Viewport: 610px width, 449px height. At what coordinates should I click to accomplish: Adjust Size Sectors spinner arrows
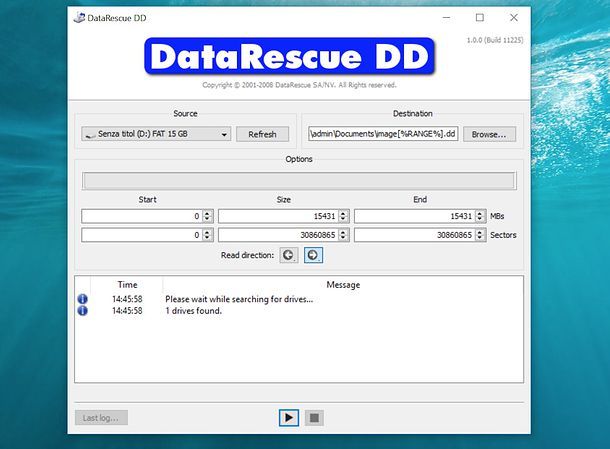pos(343,235)
